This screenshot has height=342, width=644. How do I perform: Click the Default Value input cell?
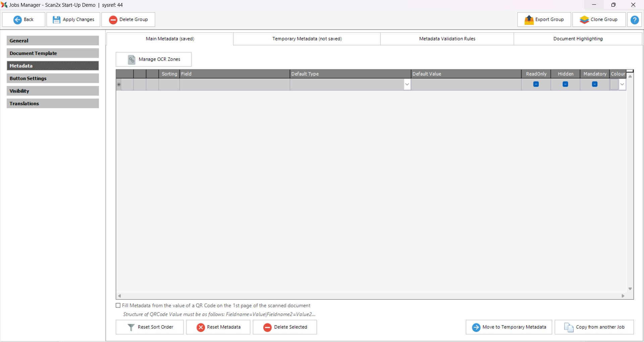466,84
